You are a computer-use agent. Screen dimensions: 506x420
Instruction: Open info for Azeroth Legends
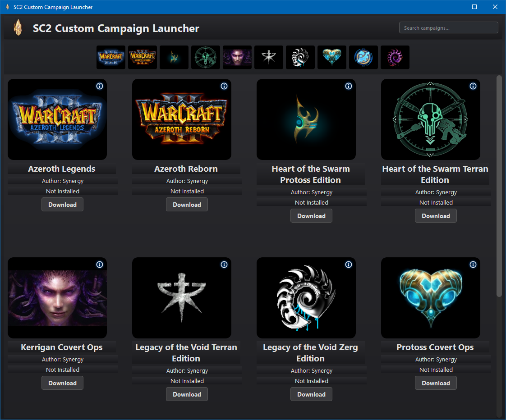point(100,86)
